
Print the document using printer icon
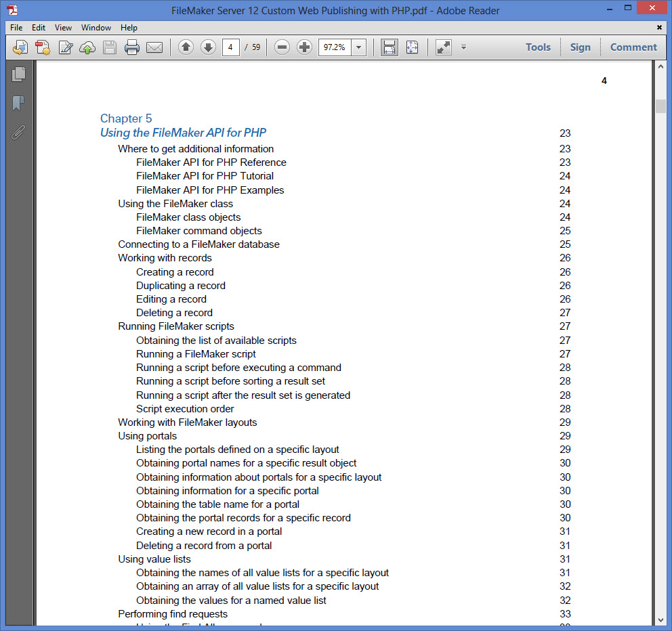pyautogui.click(x=132, y=47)
